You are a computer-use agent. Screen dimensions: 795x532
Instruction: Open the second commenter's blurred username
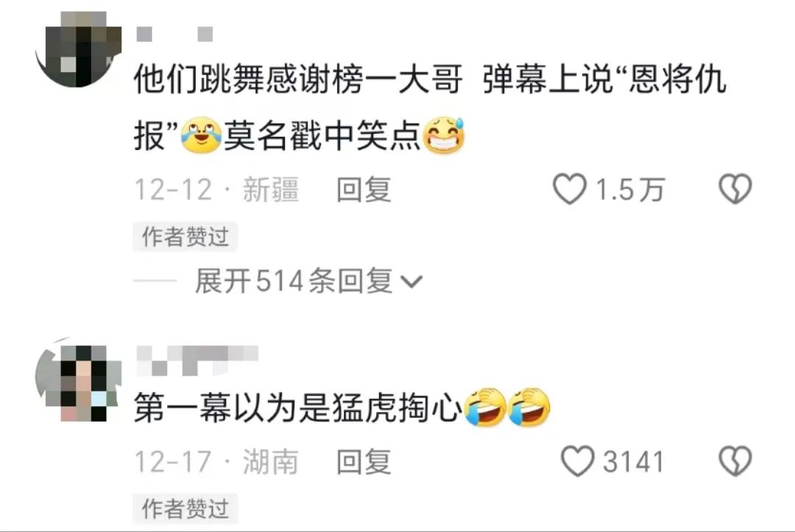click(x=197, y=361)
